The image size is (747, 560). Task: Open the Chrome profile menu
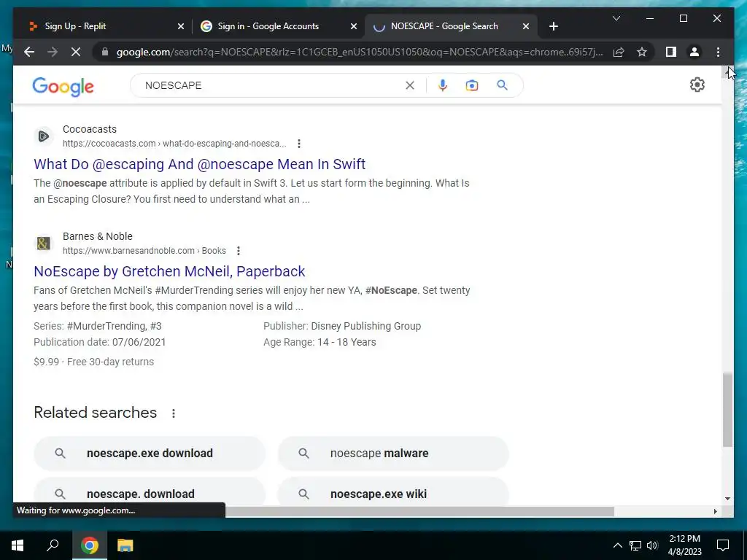click(694, 52)
